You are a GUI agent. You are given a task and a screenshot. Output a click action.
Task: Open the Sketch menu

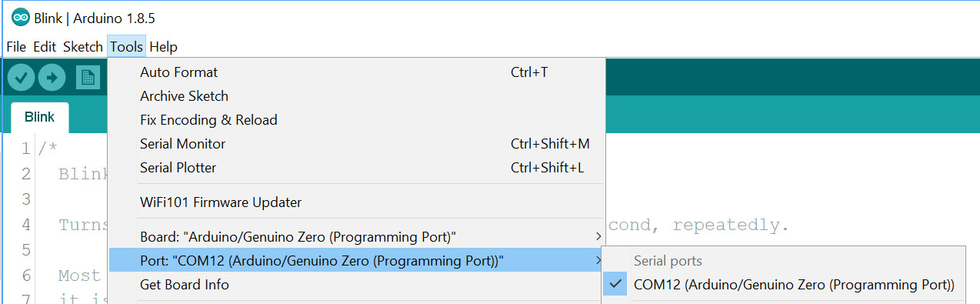[x=82, y=47]
